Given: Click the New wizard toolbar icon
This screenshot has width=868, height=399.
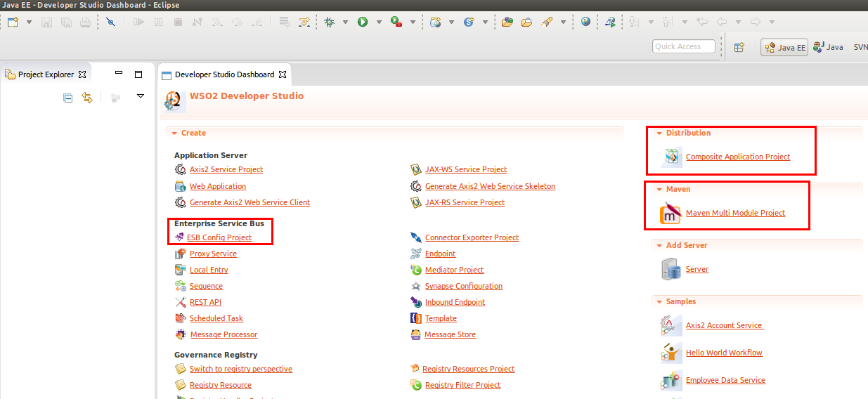Looking at the screenshot, I should [x=13, y=22].
